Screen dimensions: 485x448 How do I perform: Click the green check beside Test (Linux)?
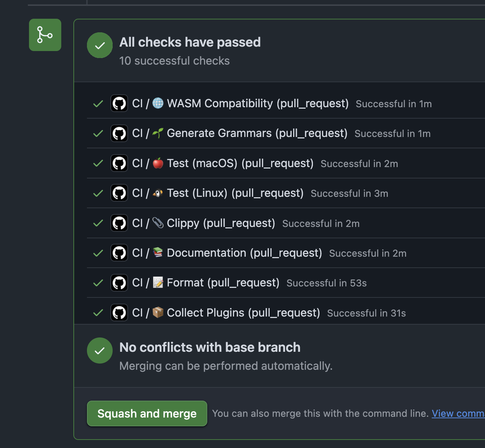pos(98,193)
